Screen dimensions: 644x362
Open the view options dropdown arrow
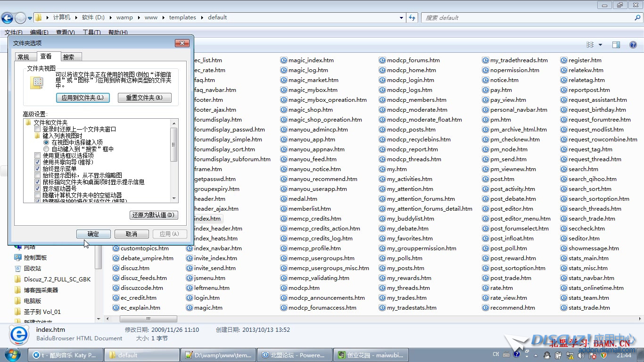click(600, 45)
